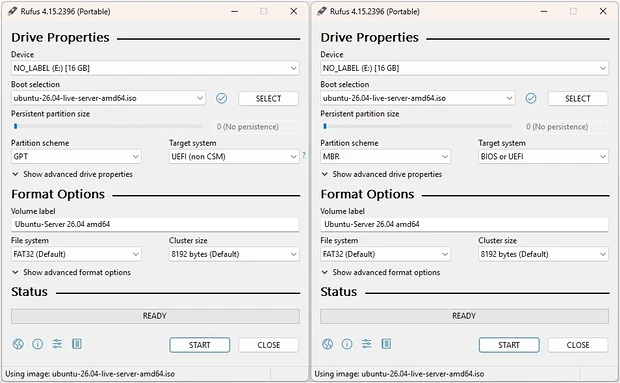The height and width of the screenshot is (383, 620).
Task: Click 'Using image' status text in left window
Action: pos(90,374)
